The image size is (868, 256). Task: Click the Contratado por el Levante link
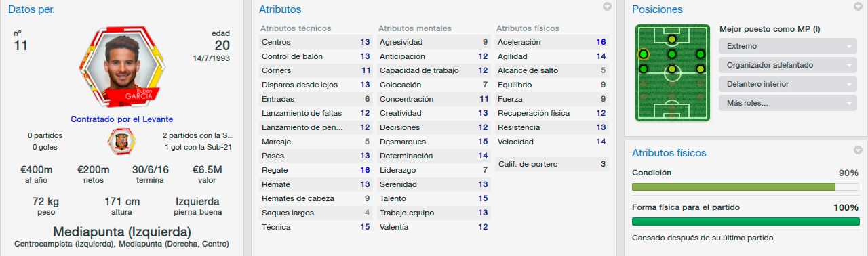(x=122, y=119)
